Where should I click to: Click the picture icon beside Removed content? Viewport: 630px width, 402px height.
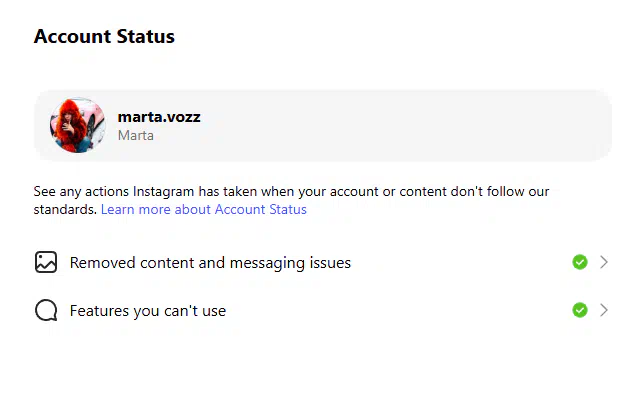[x=46, y=262]
